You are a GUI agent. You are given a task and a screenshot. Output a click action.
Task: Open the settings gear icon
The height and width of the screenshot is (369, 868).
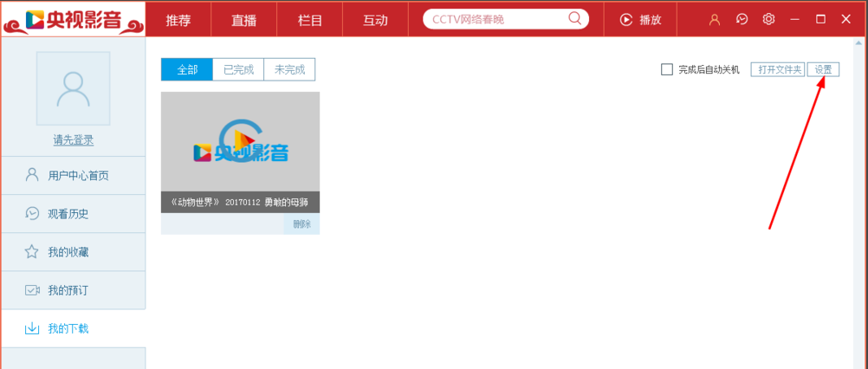(768, 19)
